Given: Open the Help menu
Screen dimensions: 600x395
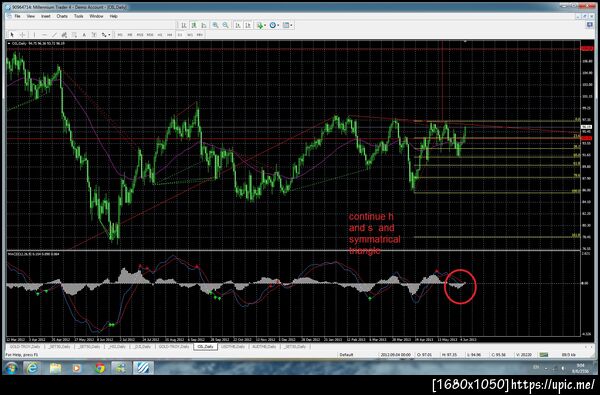Looking at the screenshot, I should pos(114,16).
